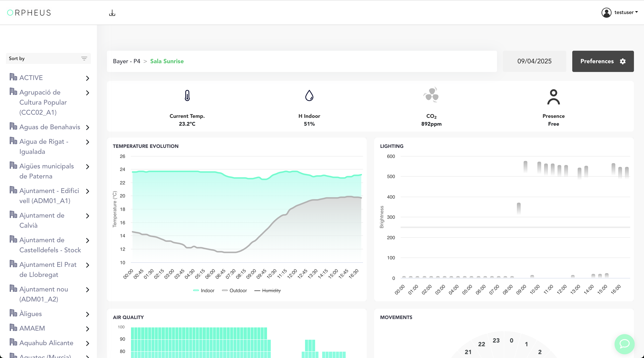Viewport: 644px width, 358px height.
Task: Toggle the Indoor series in chart legend
Action: 204,291
